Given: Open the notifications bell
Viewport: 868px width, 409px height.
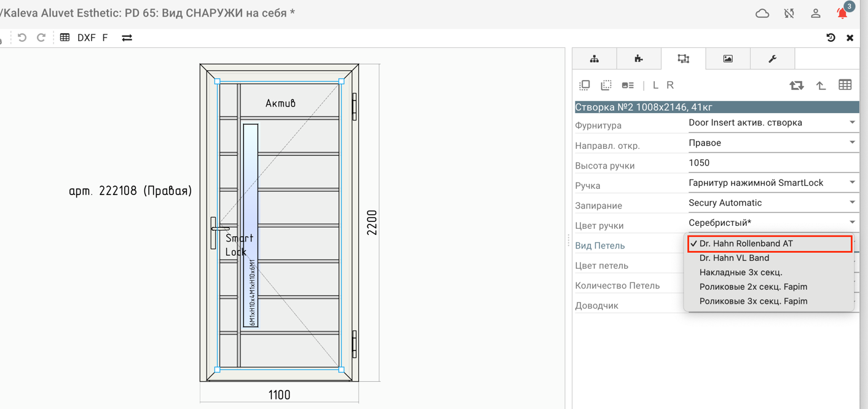Looking at the screenshot, I should click(842, 14).
